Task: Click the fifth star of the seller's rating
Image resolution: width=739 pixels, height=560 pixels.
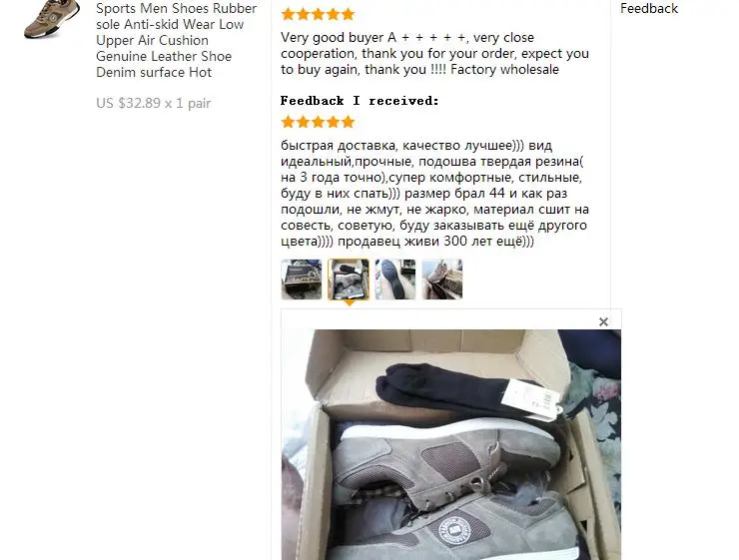Action: coord(349,14)
